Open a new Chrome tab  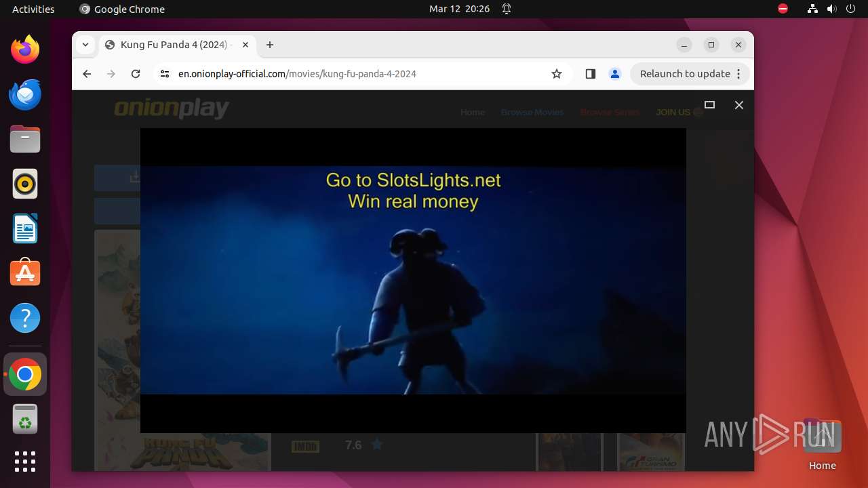270,45
